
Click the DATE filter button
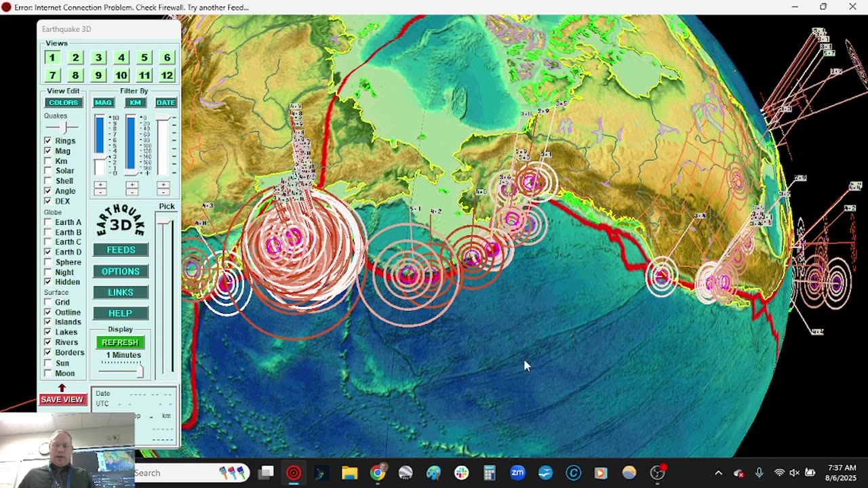coord(165,102)
